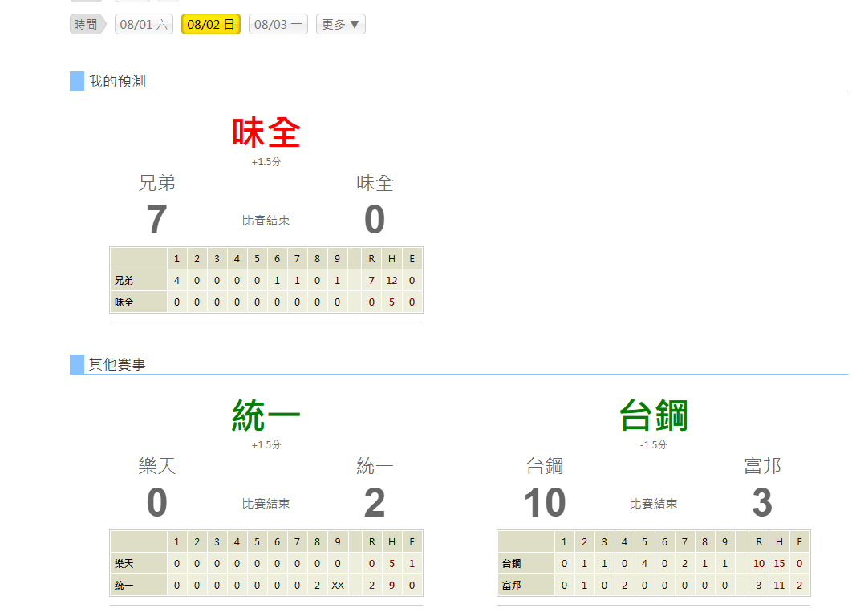Image resolution: width=852 pixels, height=616 pixels.
Task: Click 台鋼 fifth-inning score 4
Action: [x=644, y=563]
